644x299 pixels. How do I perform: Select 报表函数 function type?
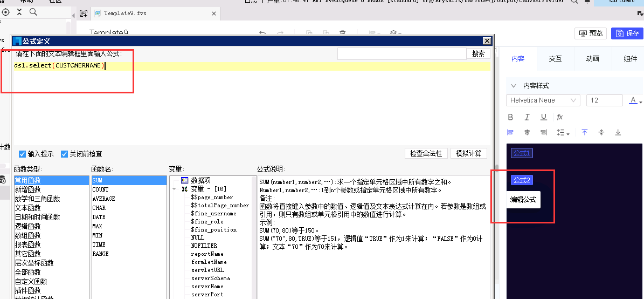point(51,244)
